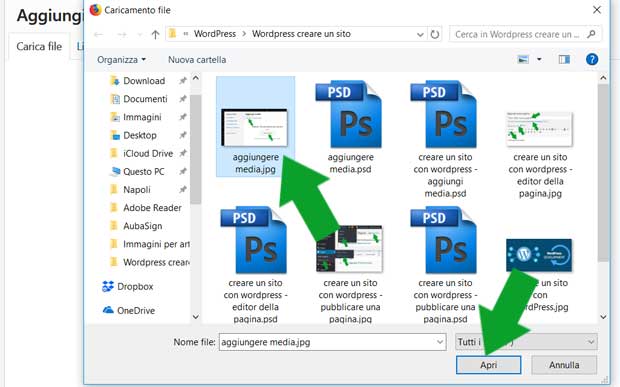The width and height of the screenshot is (620, 387).
Task: Open Documenti in navigation pane
Action: point(145,99)
